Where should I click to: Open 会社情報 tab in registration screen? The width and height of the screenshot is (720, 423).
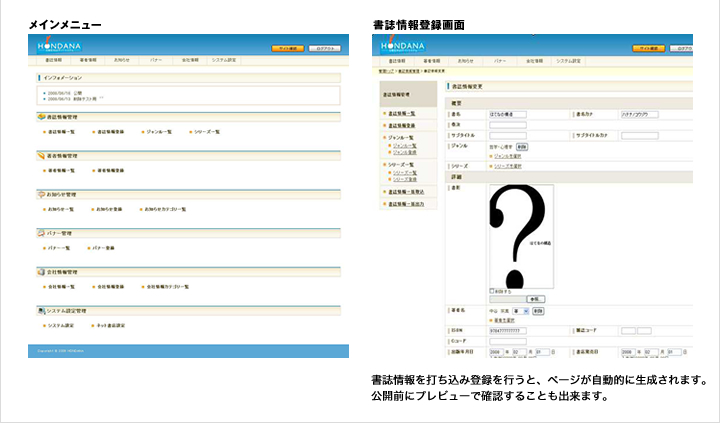pos(534,61)
